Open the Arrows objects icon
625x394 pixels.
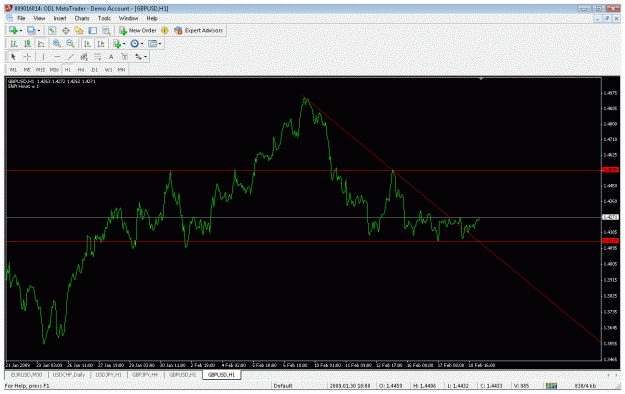point(138,57)
